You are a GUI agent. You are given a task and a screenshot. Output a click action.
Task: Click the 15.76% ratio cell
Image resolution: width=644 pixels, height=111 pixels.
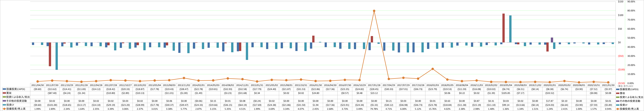click(x=433, y=109)
